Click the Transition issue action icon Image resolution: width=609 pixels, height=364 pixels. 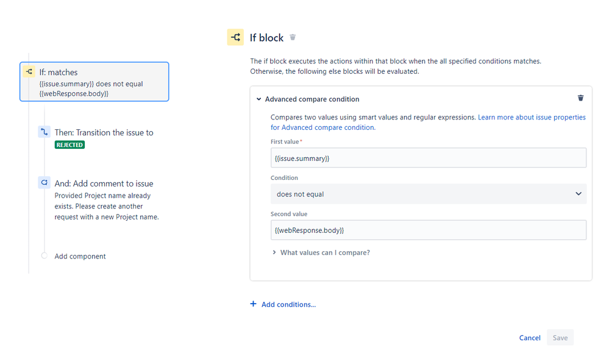[x=45, y=132]
